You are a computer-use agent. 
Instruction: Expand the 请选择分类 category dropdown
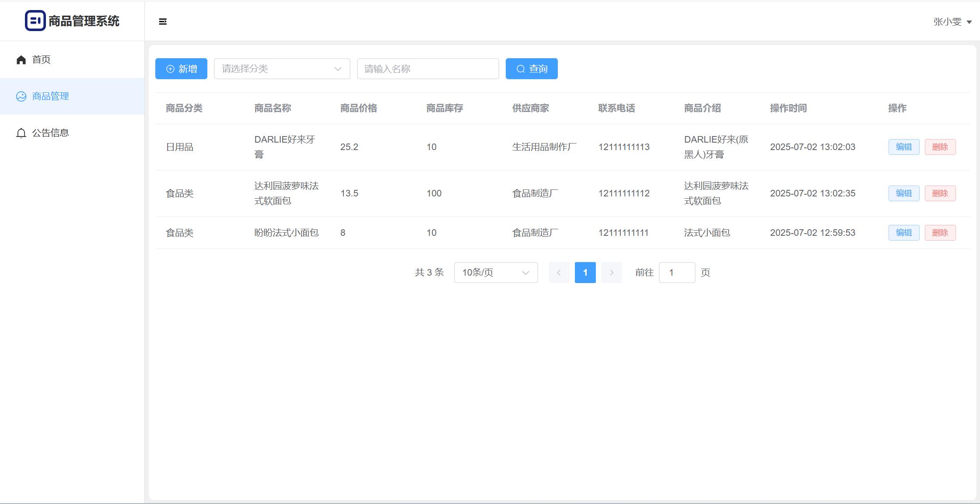[282, 69]
